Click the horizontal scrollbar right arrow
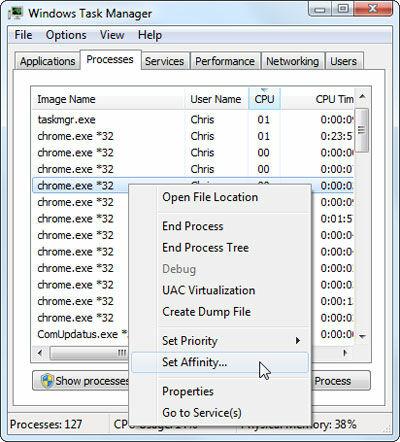400x442 pixels. pyautogui.click(x=345, y=353)
